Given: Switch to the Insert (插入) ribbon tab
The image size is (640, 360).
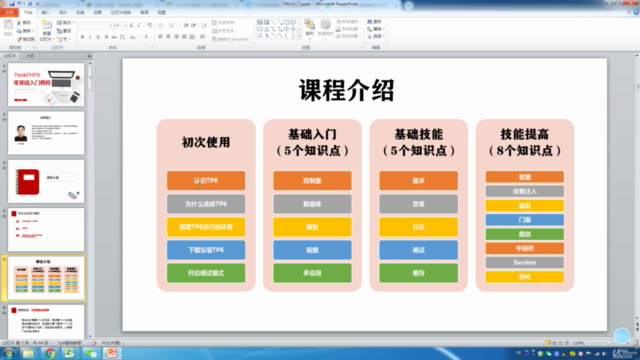Looking at the screenshot, I should (46, 13).
